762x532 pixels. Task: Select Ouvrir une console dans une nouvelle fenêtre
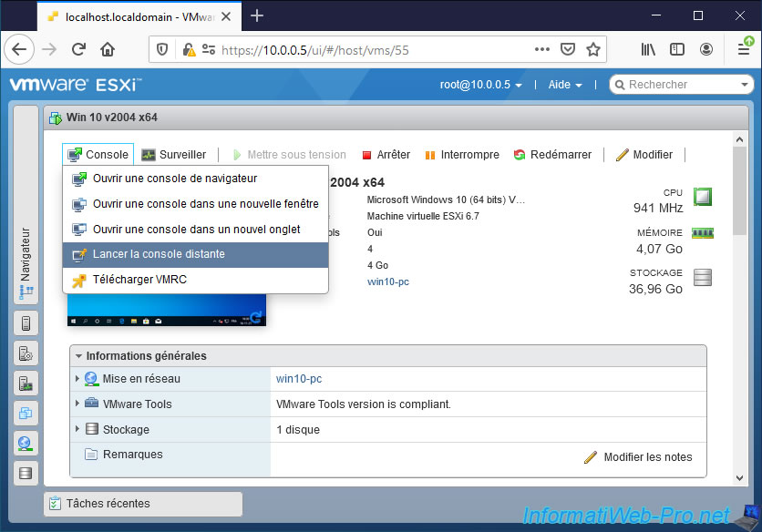point(195,203)
